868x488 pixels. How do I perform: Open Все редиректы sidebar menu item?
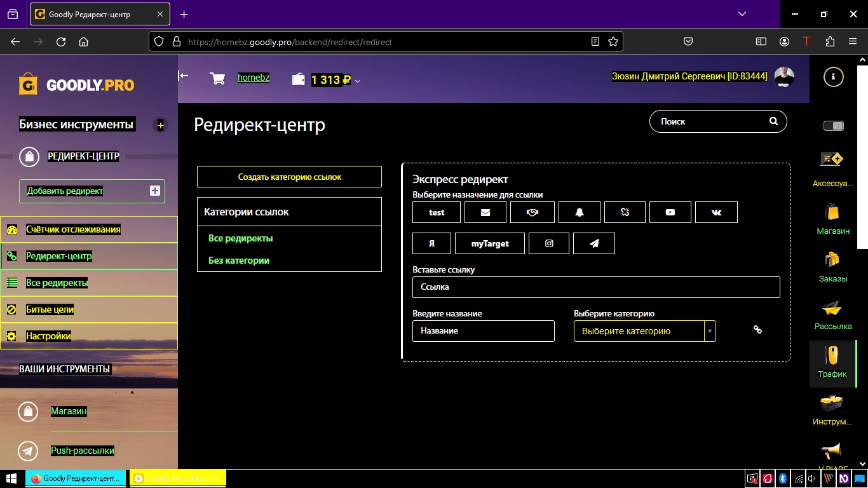[89, 283]
